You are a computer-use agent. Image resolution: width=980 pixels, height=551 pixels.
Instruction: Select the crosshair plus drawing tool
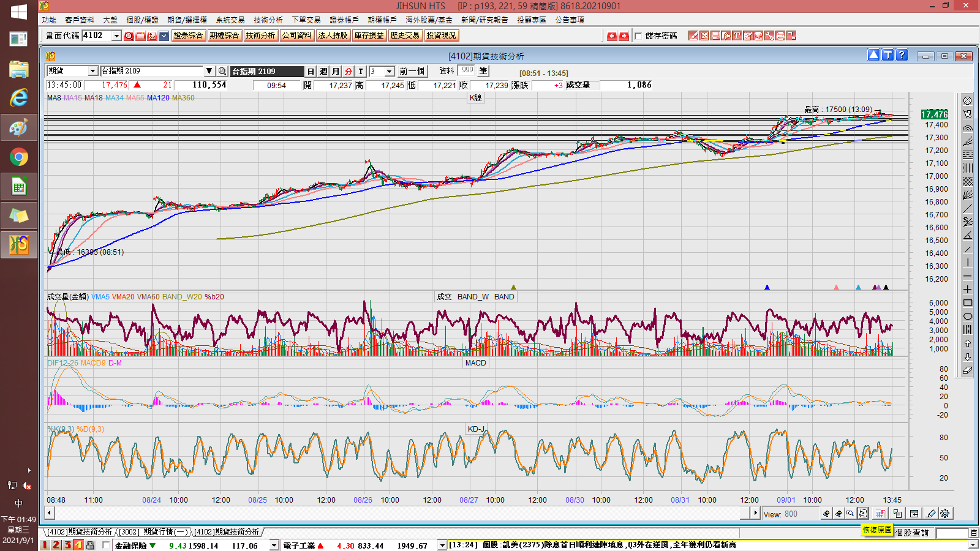tap(968, 289)
